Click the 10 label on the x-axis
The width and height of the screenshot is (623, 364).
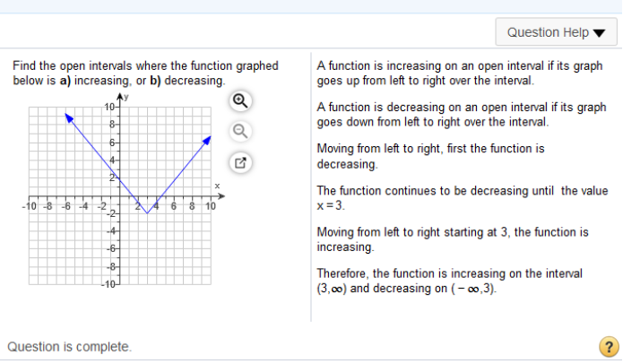pyautogui.click(x=211, y=206)
